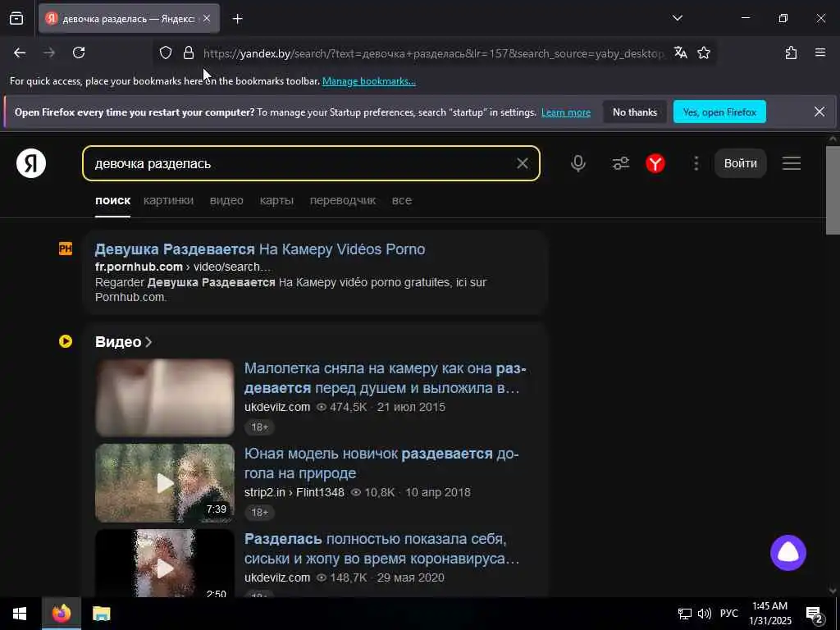Click the translate page icon
This screenshot has width=840, height=630.
(x=680, y=52)
